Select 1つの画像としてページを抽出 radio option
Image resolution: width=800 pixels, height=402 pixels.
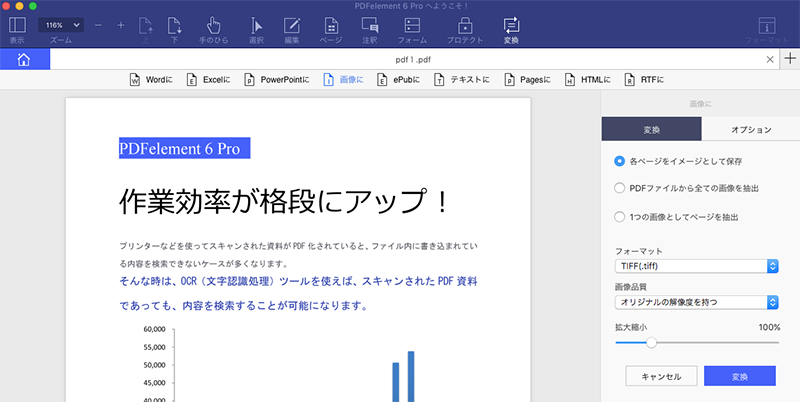tap(620, 215)
